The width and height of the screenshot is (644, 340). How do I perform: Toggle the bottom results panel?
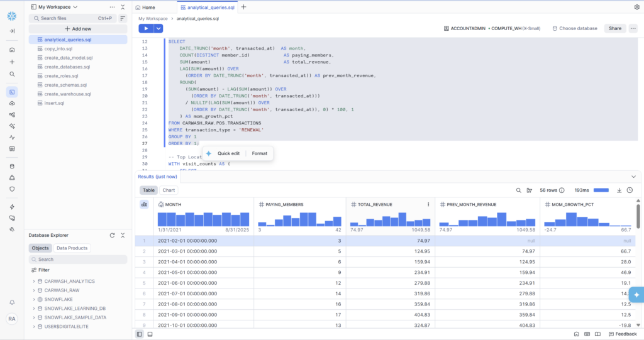[151, 334]
